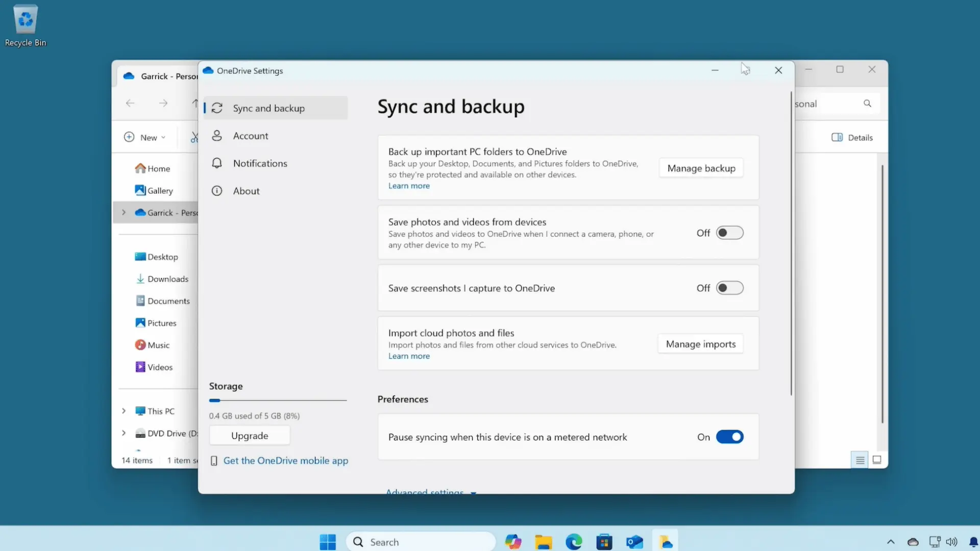
Task: Open the notification bell in tray
Action: tap(973, 542)
